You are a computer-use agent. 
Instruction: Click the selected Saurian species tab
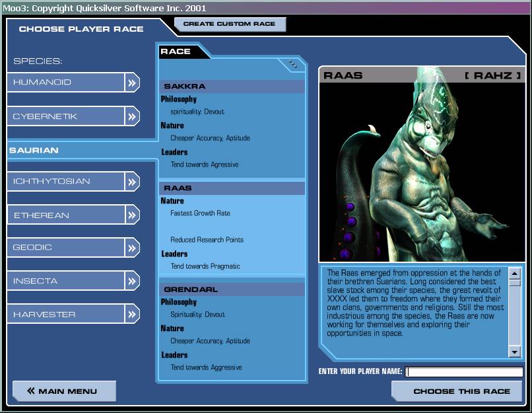[83, 151]
